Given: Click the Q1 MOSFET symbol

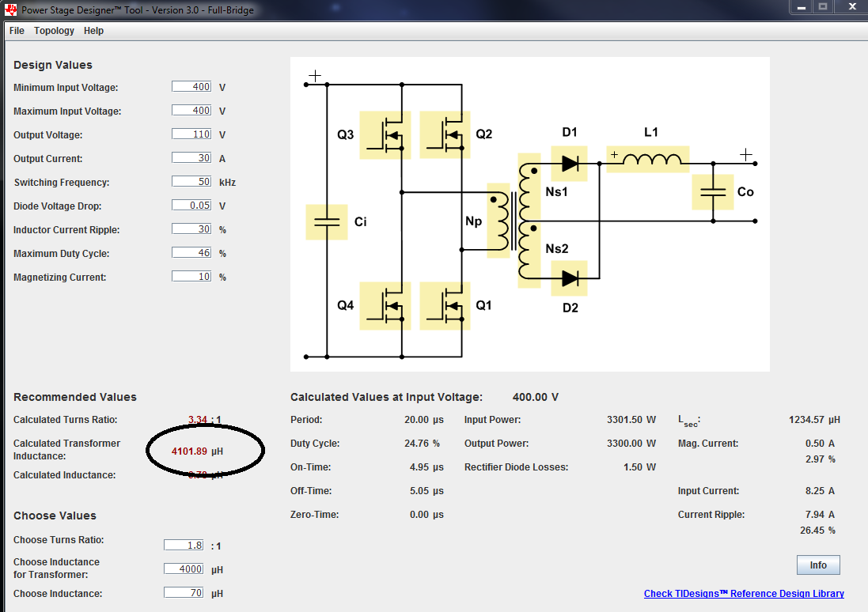Looking at the screenshot, I should click(x=445, y=306).
